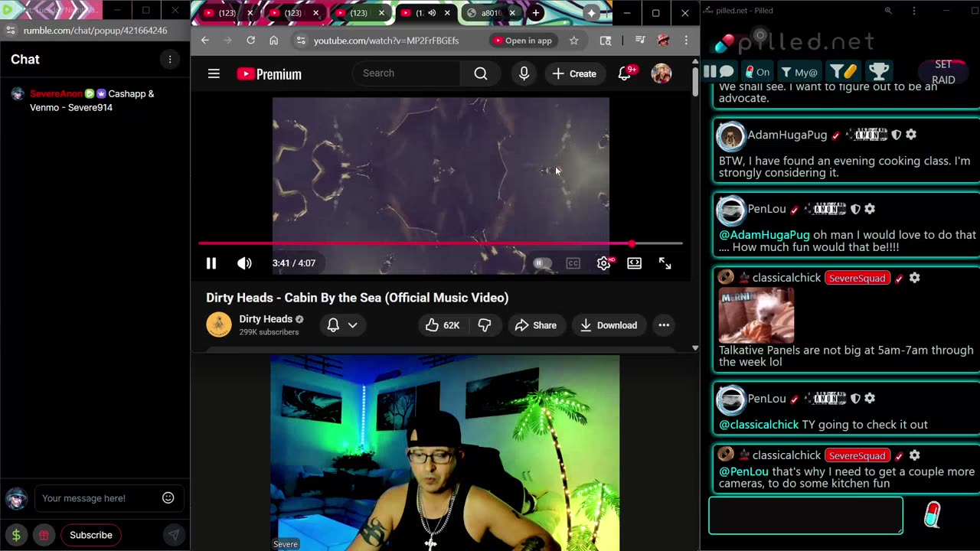This screenshot has height=551, width=980.
Task: Click the red gift icon in Rumble chat
Action: (x=44, y=535)
